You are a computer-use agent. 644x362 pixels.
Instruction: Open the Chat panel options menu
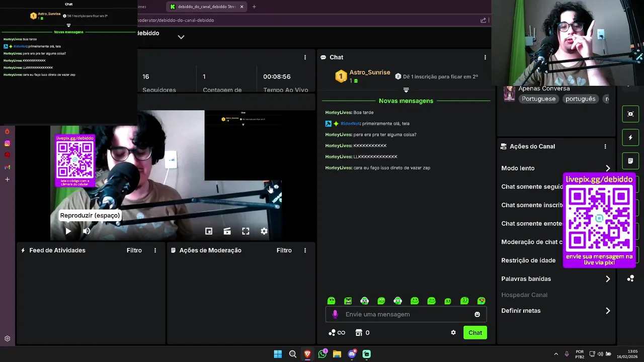[485, 57]
